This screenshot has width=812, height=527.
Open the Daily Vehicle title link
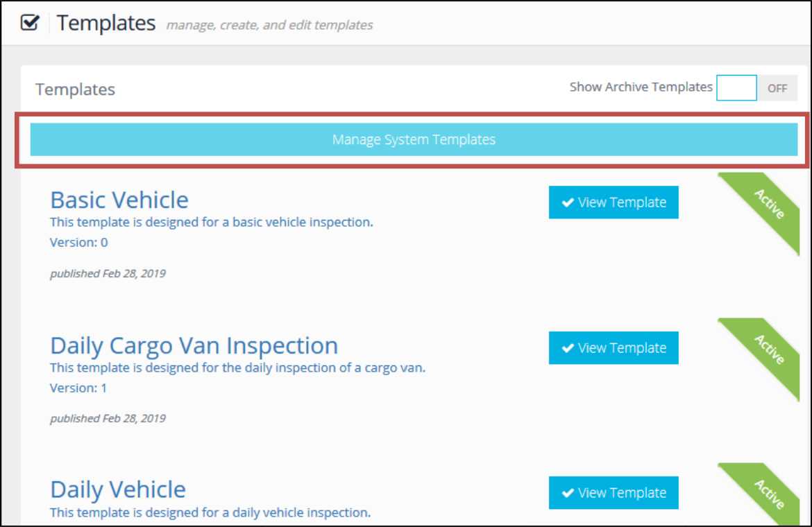118,490
